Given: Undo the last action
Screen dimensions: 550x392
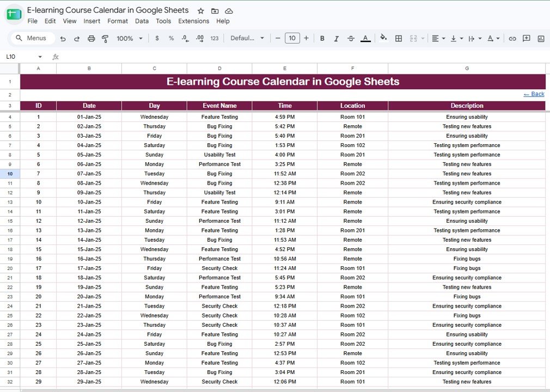Looking at the screenshot, I should [63, 39].
